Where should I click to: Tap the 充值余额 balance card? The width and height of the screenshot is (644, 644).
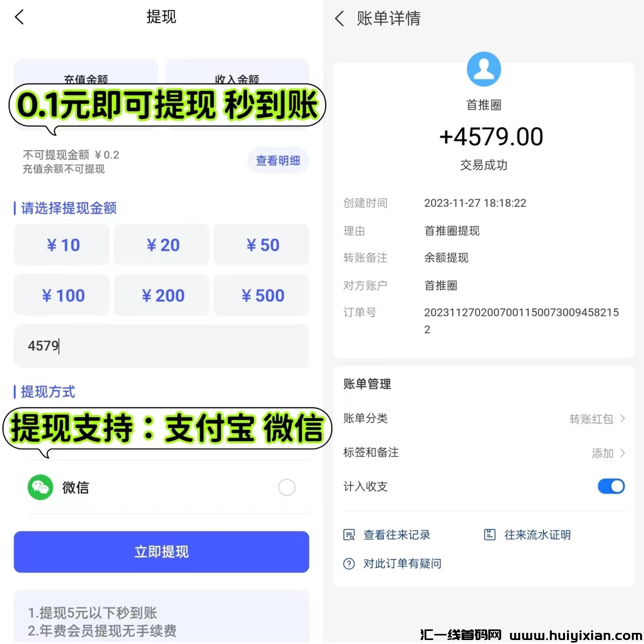coord(86,95)
